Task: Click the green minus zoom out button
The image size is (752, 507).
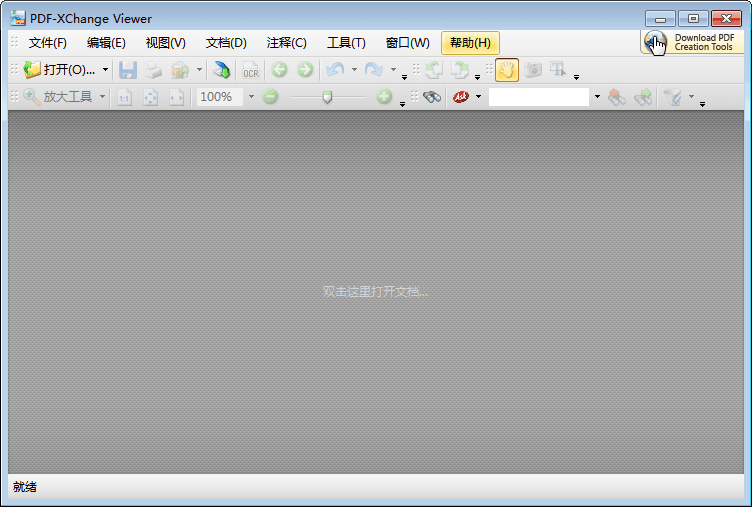Action: point(270,97)
